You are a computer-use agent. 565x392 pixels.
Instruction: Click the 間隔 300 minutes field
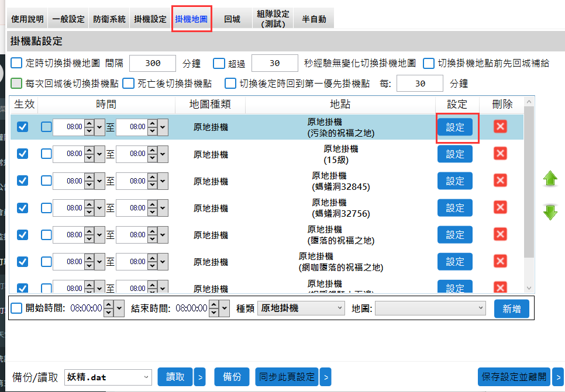point(153,63)
